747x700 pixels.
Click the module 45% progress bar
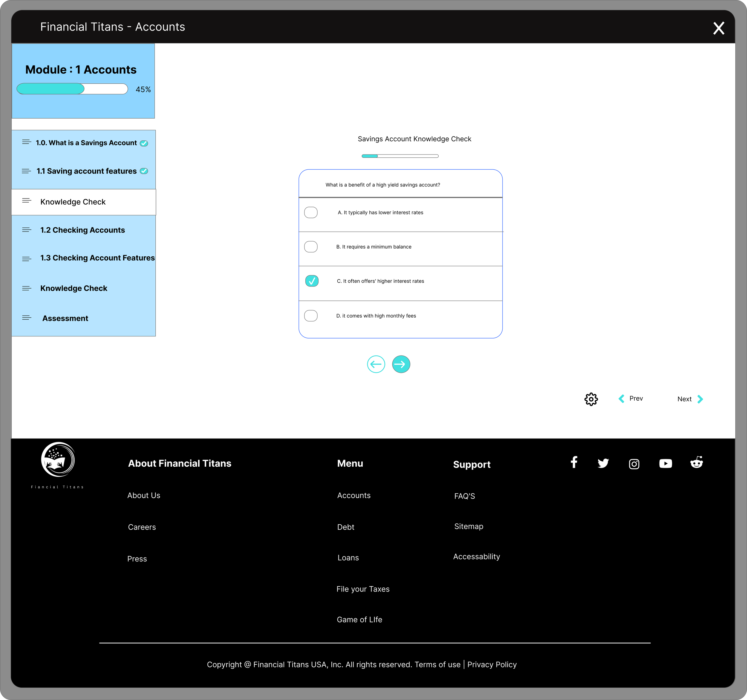tap(72, 89)
